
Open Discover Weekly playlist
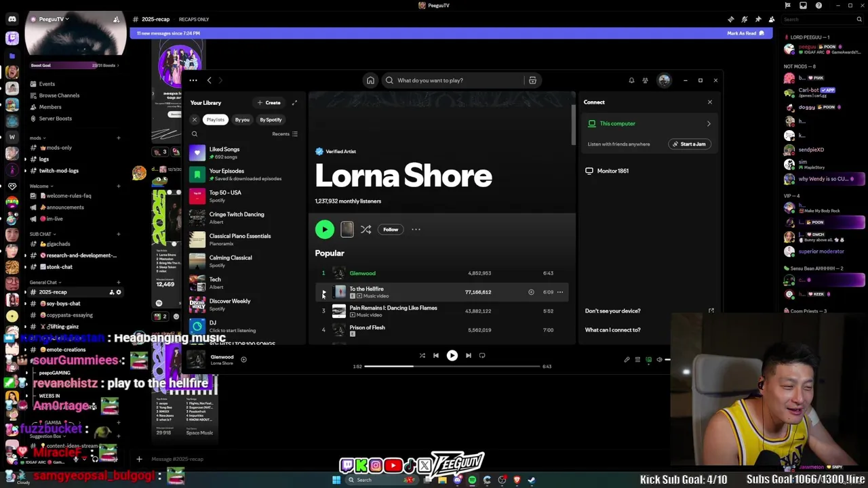click(244, 306)
